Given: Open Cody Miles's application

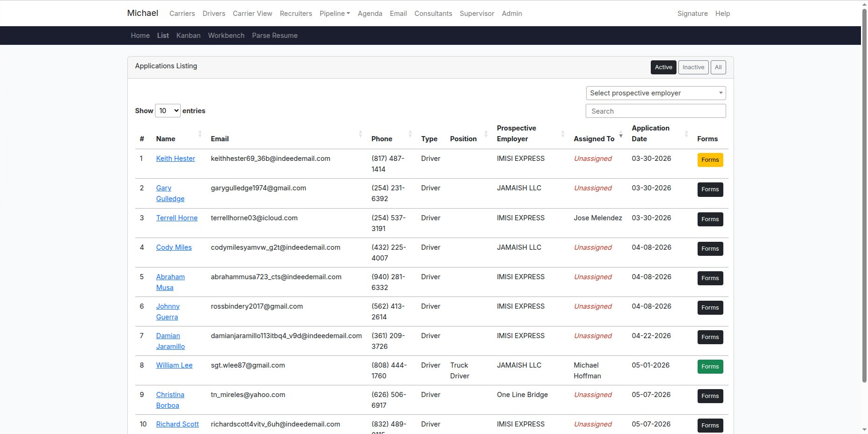Looking at the screenshot, I should pyautogui.click(x=174, y=247).
